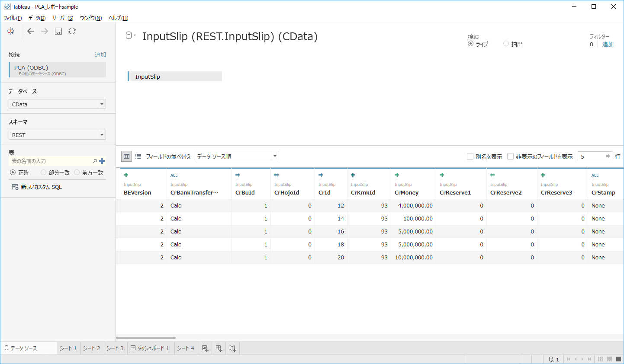Click the new worksheet icon
624x364 pixels.
pos(205,348)
